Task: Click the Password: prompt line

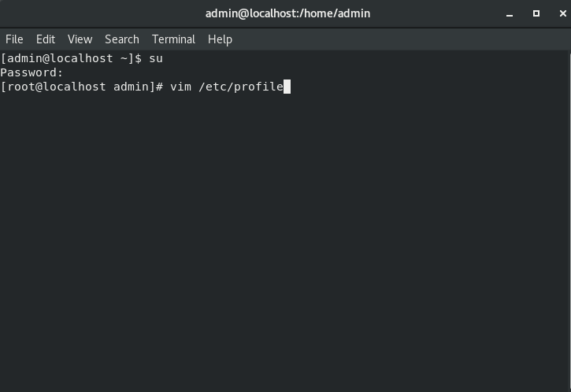Action: (32, 72)
